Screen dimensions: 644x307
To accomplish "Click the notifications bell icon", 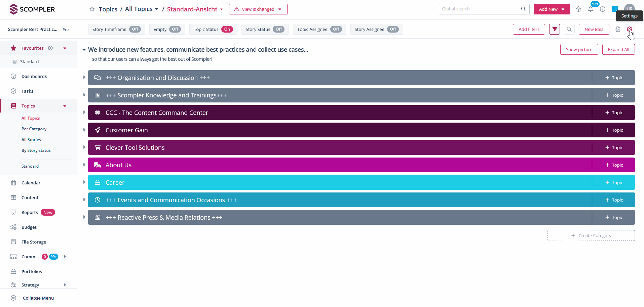I will tap(591, 9).
